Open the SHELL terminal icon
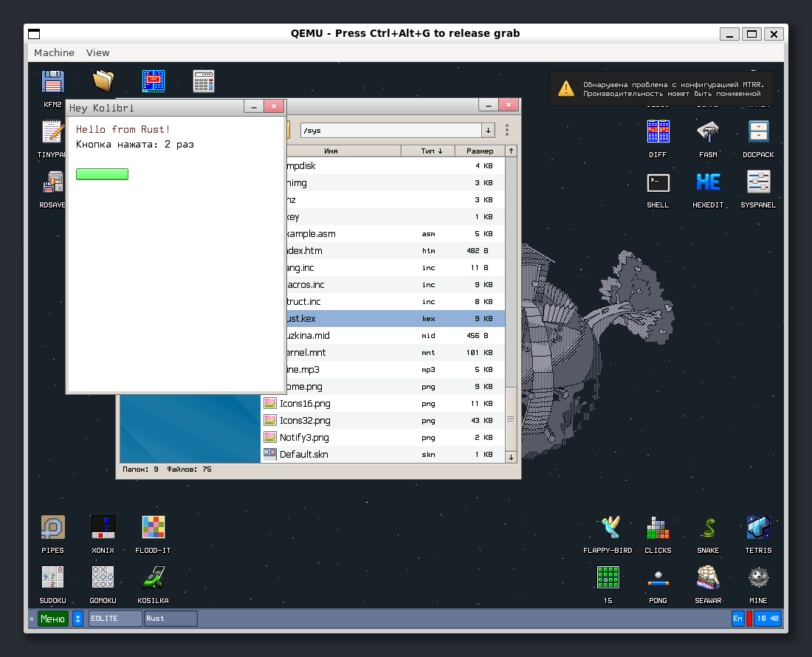The height and width of the screenshot is (657, 812). pos(658,183)
